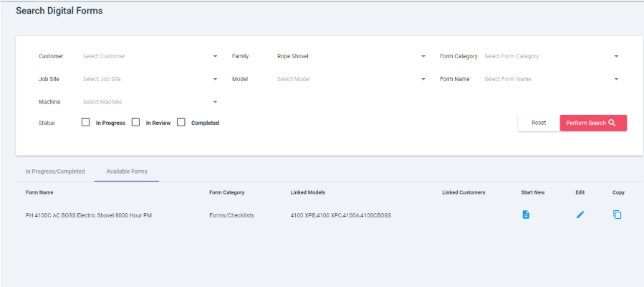The image size is (644, 287).
Task: Switch to In Progress/Completed tab
Action: (55, 171)
